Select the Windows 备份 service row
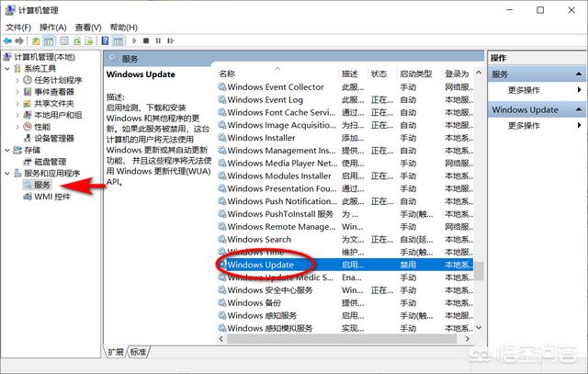 [345, 302]
